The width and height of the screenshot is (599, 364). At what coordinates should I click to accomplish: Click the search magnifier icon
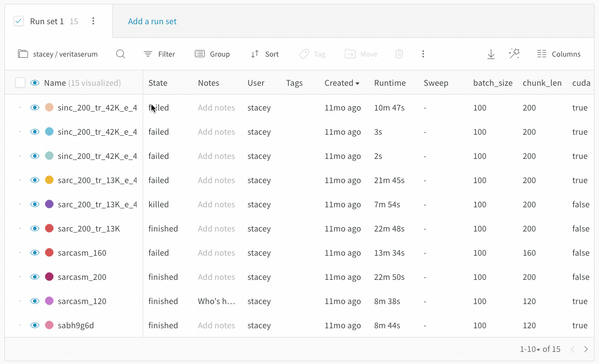pyautogui.click(x=121, y=54)
